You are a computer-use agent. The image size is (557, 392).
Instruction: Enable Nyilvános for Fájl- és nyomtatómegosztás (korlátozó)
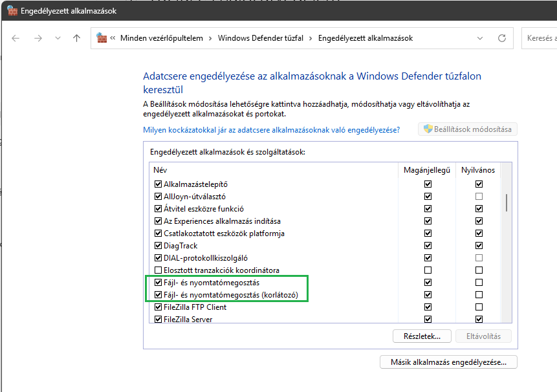(479, 295)
